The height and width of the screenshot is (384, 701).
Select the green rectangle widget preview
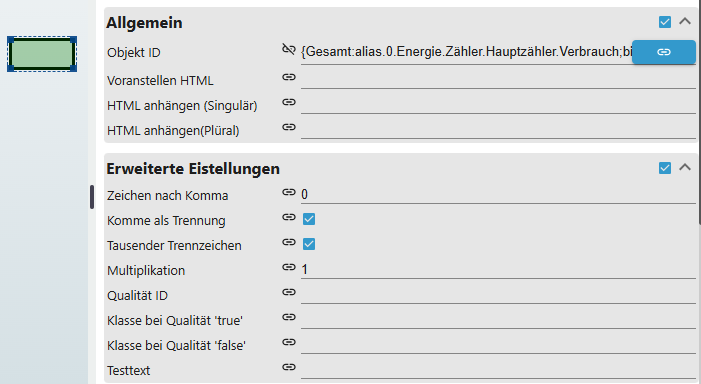42,54
